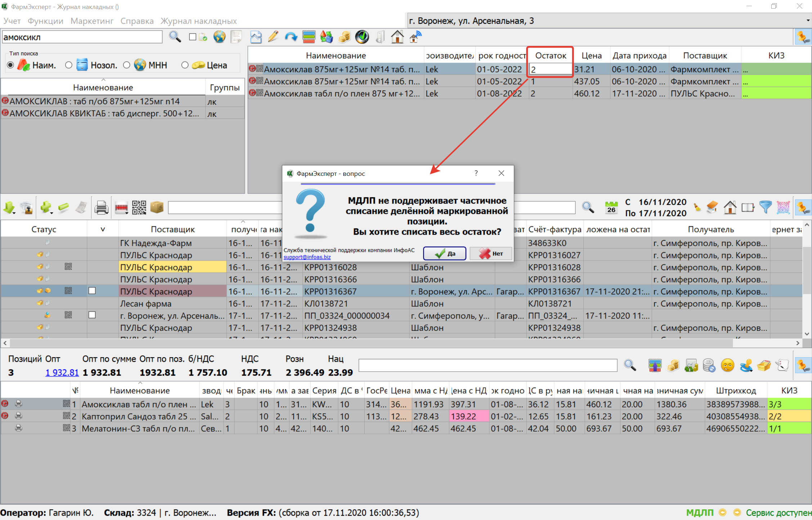Click the printer icon in invoice toolbar

(101, 208)
